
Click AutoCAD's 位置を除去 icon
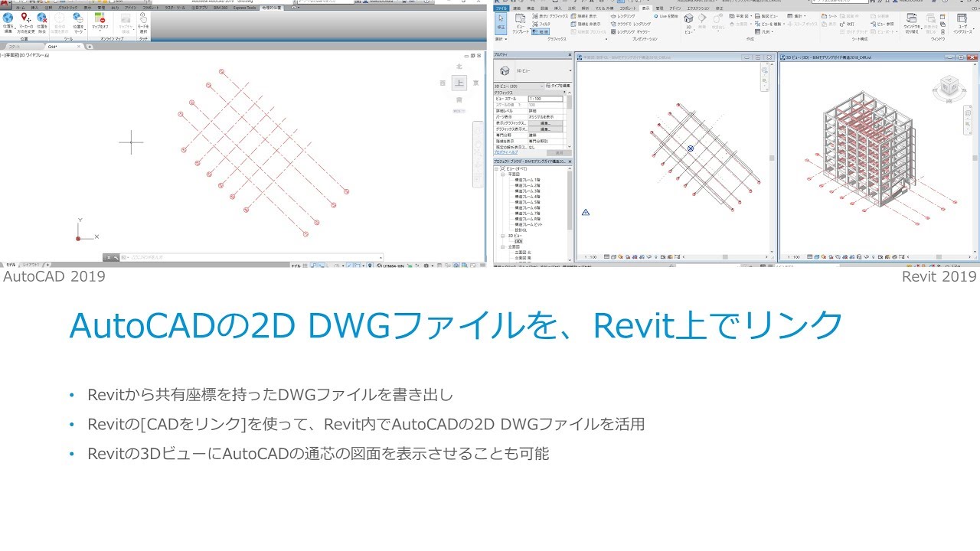click(42, 21)
